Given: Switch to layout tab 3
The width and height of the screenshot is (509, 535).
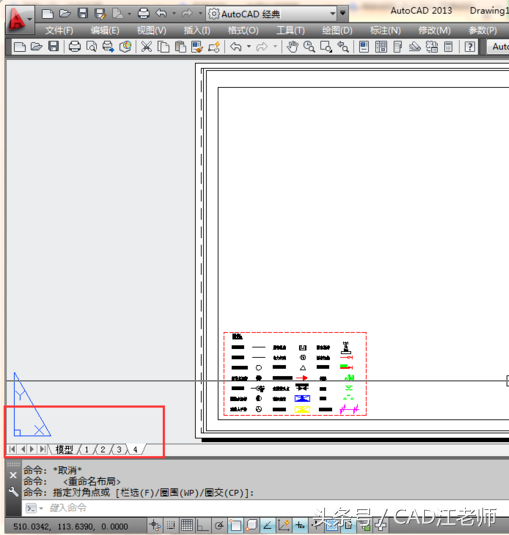Looking at the screenshot, I should (x=119, y=449).
